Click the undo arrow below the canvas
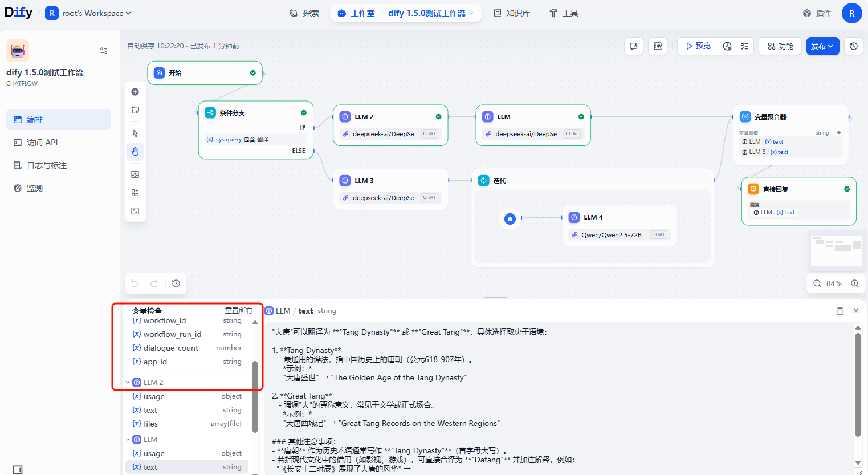Image resolution: width=868 pixels, height=475 pixels. [135, 283]
